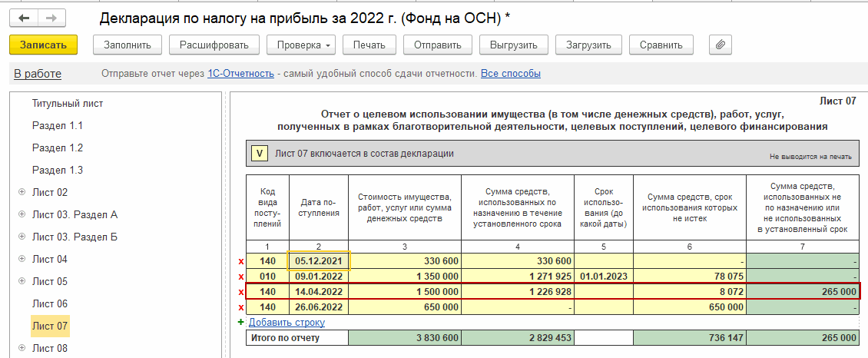Select the date cell 14.04.2022
This screenshot has width=868, height=358.
319,292
